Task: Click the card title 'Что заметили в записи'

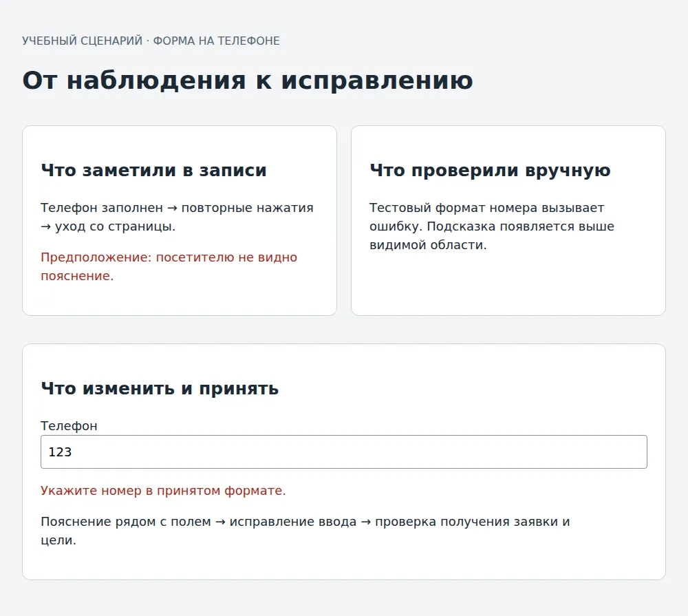Action: [153, 171]
